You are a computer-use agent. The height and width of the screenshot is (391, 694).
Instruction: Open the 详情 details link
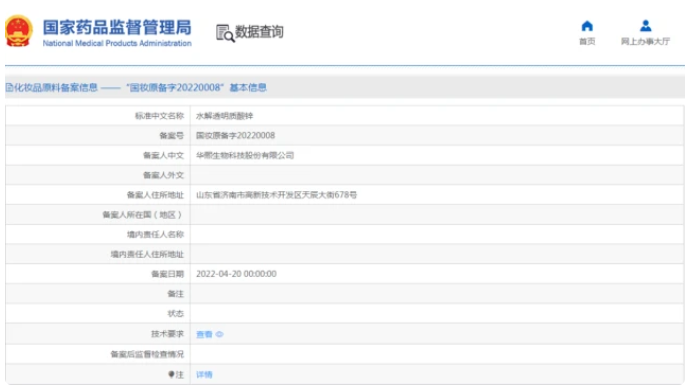click(x=204, y=375)
